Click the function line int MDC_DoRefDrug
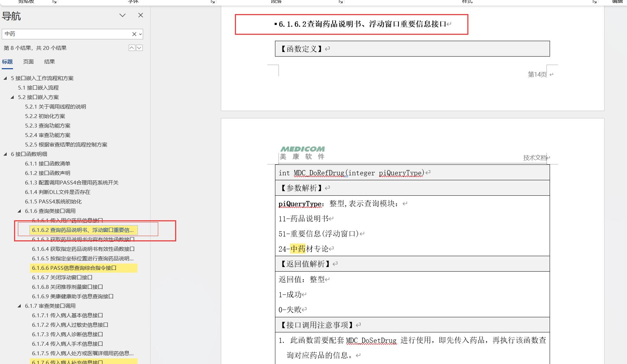 [x=352, y=173]
